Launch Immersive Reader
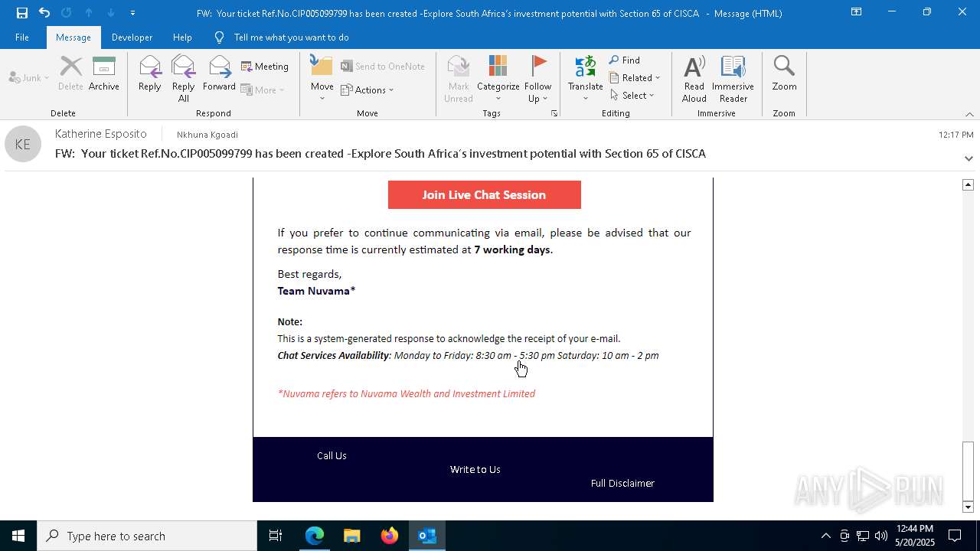980x551 pixels. coord(733,79)
